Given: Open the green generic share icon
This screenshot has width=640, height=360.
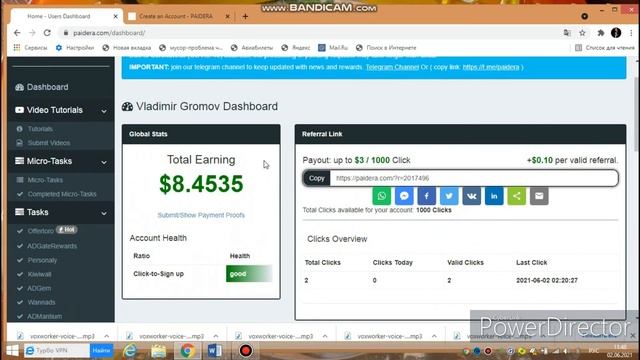Looking at the screenshot, I should 516,196.
